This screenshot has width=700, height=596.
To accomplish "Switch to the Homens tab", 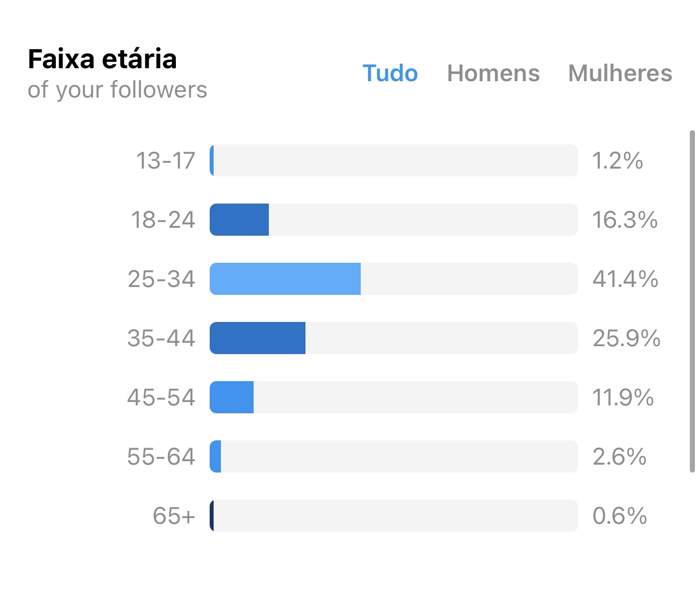I will (493, 73).
